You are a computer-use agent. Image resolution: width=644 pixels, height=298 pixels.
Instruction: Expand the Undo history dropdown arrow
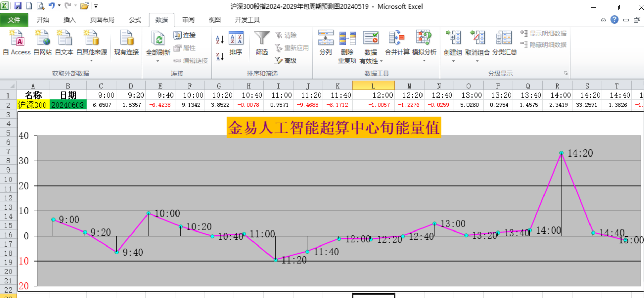(x=59, y=6)
